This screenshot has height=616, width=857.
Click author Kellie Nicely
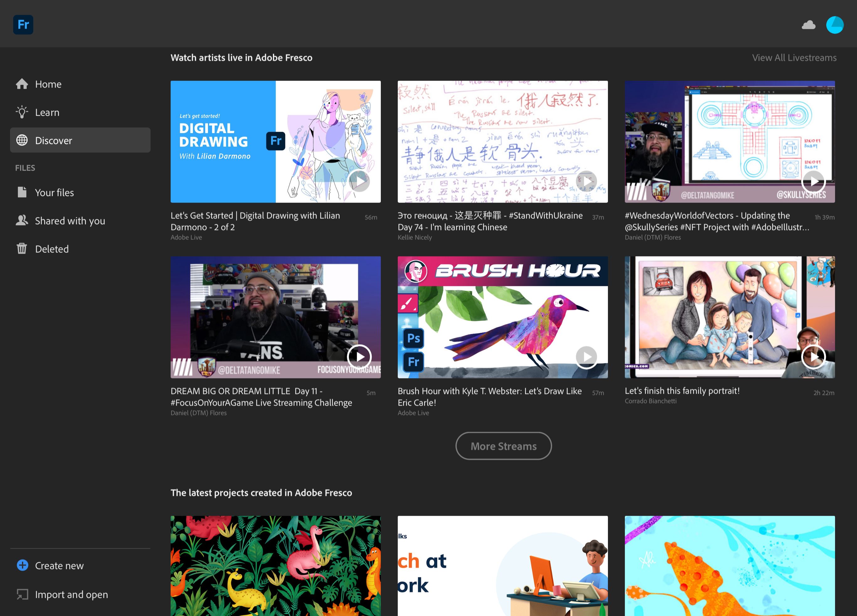coord(414,237)
